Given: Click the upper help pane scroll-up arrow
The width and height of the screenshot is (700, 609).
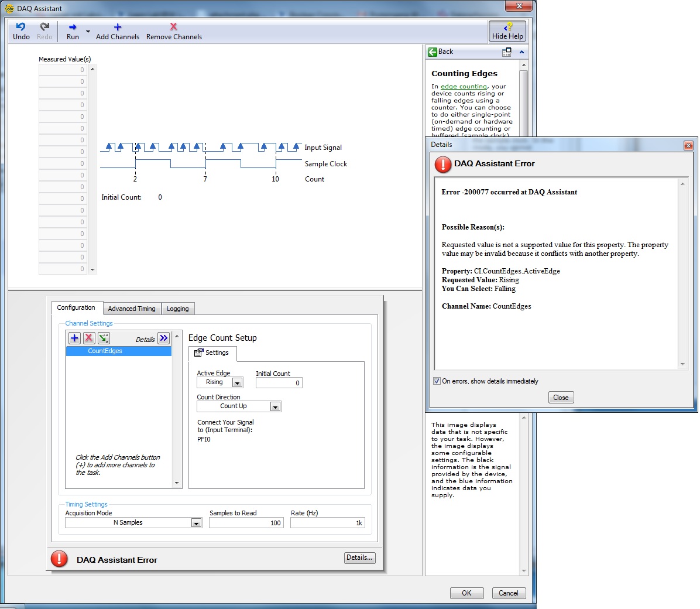Looking at the screenshot, I should tap(524, 65).
